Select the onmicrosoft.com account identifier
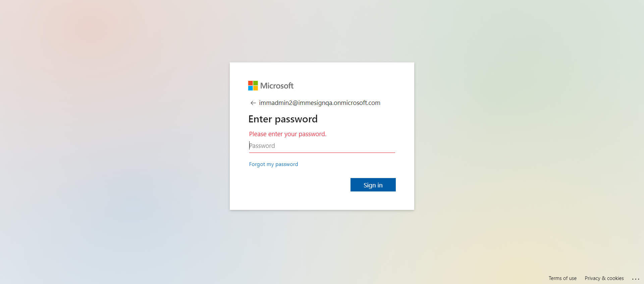The image size is (644, 284). pyautogui.click(x=319, y=103)
